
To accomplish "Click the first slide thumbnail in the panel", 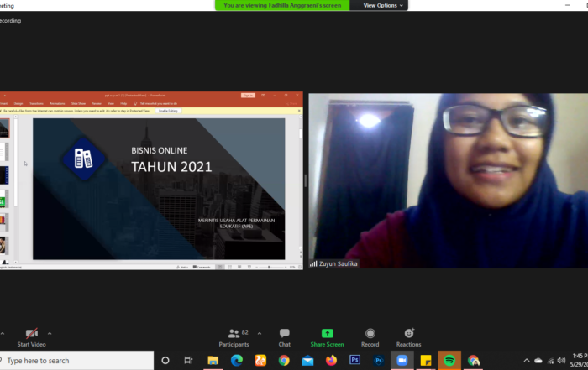I will [x=4, y=128].
